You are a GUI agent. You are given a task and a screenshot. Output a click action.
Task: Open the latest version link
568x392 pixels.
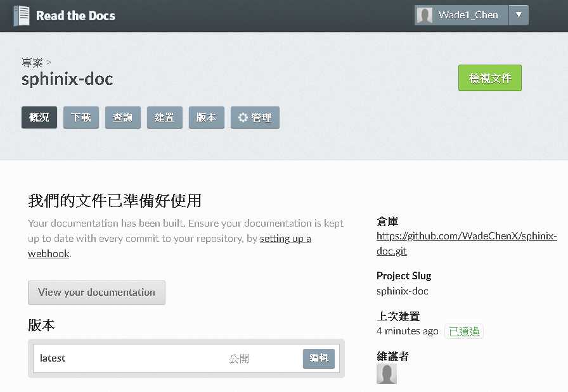pos(53,358)
